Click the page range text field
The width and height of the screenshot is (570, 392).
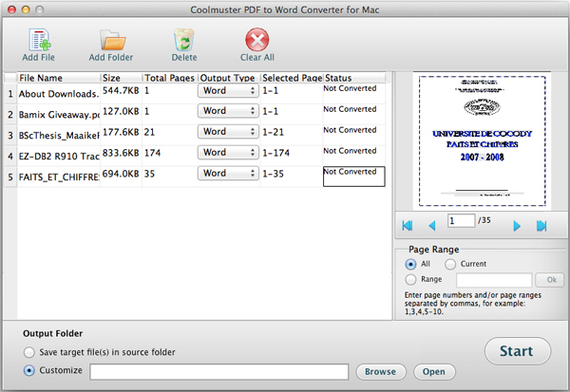[x=494, y=280]
